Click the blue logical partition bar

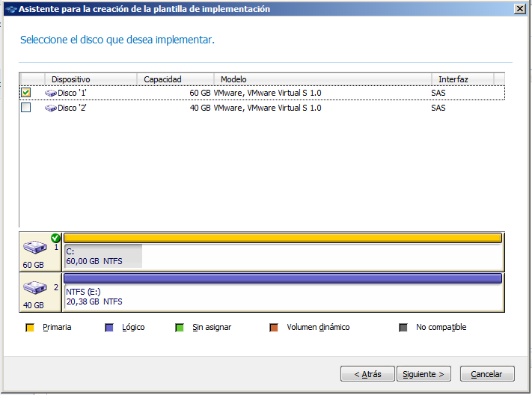pos(283,278)
